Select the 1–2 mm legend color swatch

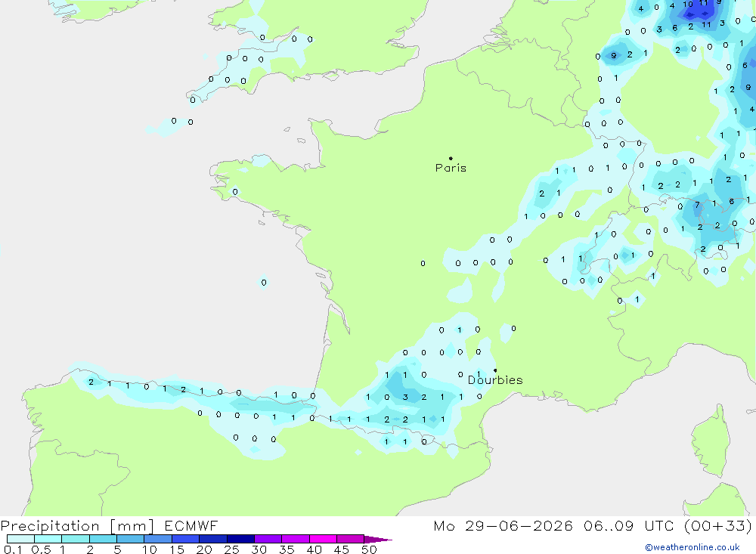pos(75,539)
